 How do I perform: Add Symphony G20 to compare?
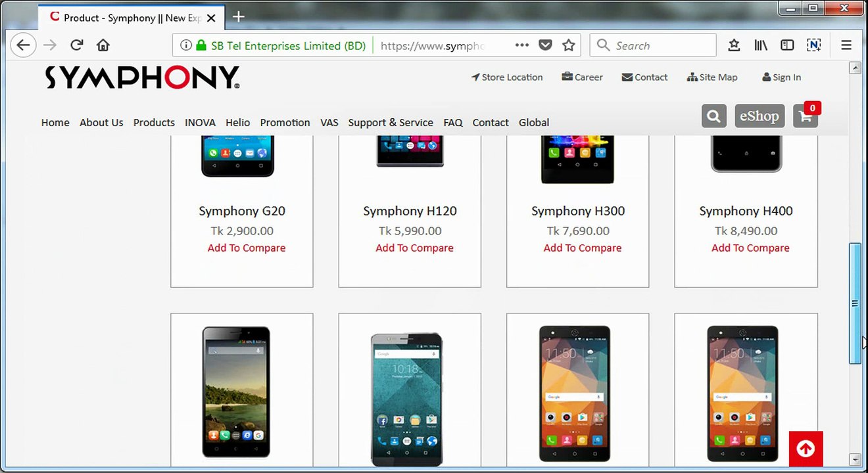247,248
